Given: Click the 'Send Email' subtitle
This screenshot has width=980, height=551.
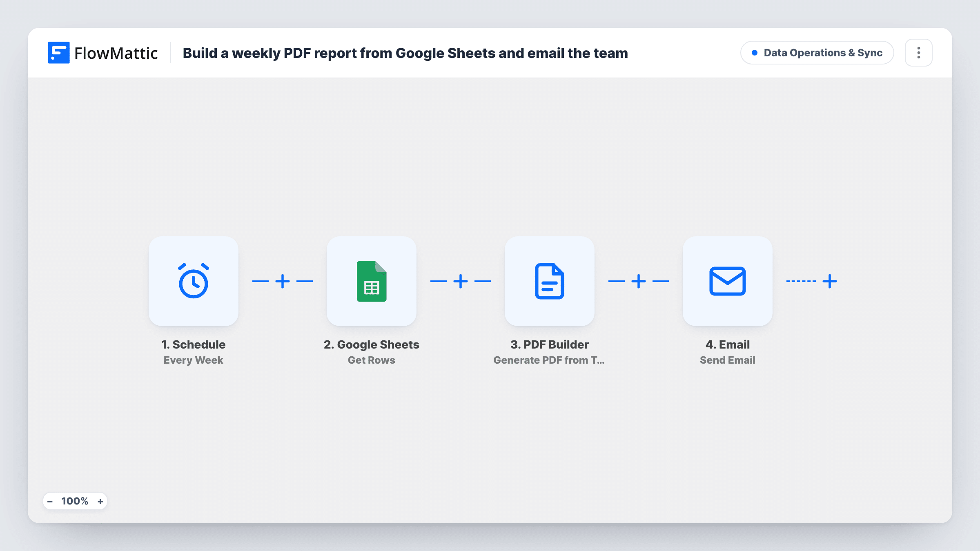Looking at the screenshot, I should click(728, 360).
